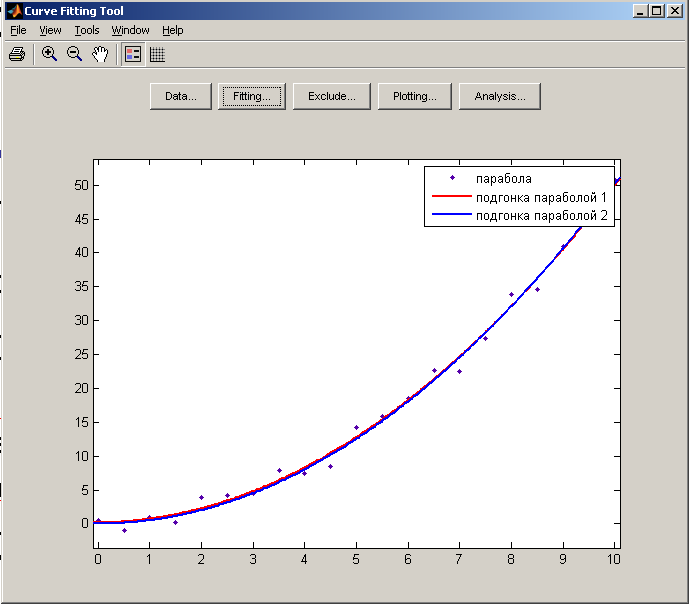689x605 pixels.
Task: Open the Window menu
Action: [131, 30]
